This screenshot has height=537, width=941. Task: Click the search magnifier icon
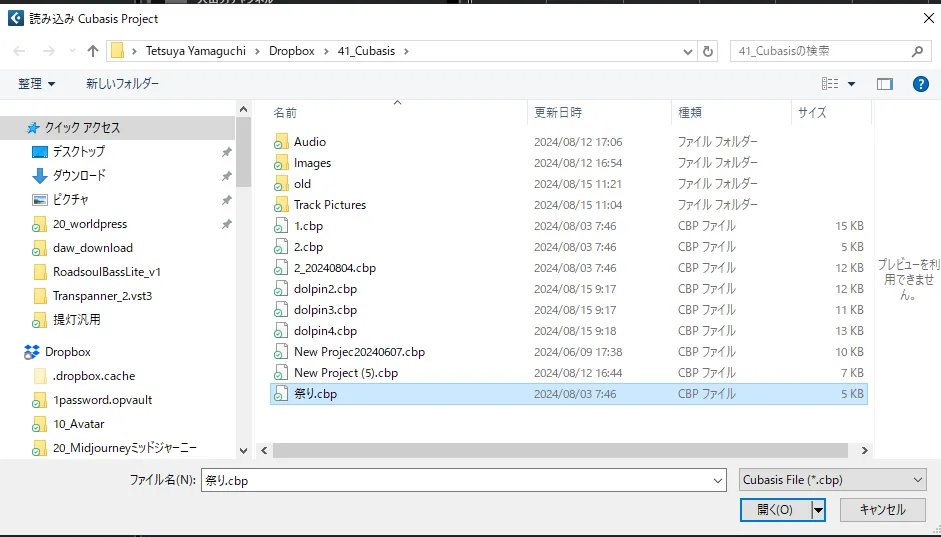pyautogui.click(x=917, y=52)
